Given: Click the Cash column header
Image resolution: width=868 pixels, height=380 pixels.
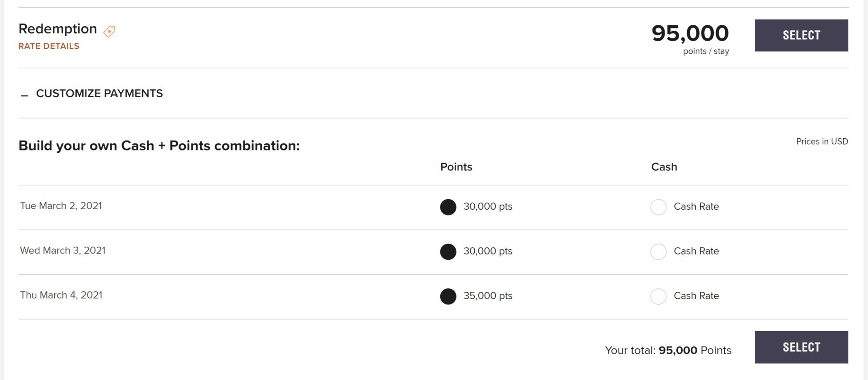Looking at the screenshot, I should coord(664,167).
